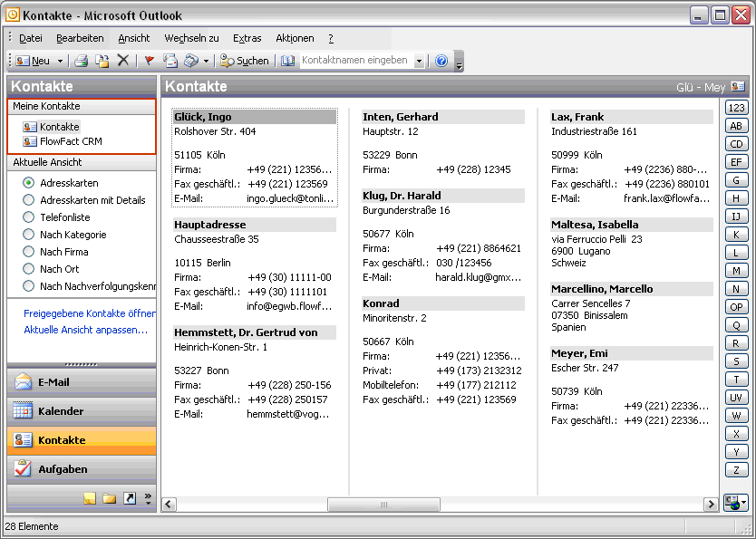This screenshot has height=539, width=756.
Task: Click the Neu new contact button
Action: (x=33, y=61)
